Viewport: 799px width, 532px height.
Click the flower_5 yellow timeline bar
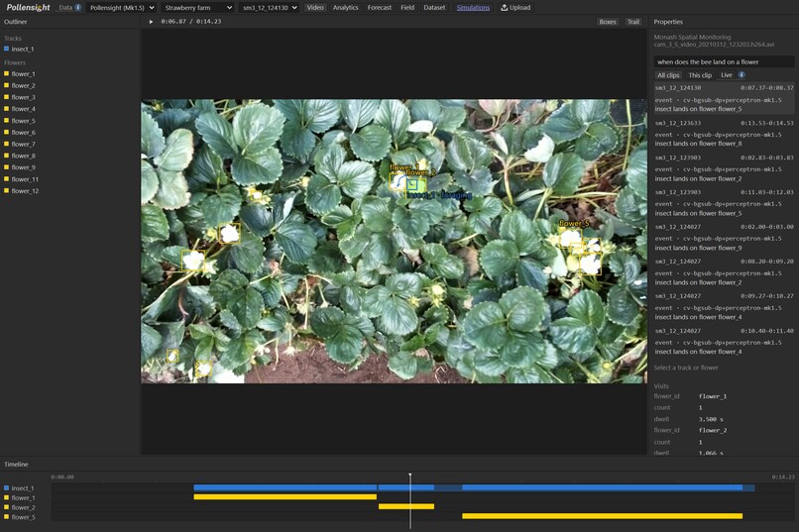pos(603,516)
